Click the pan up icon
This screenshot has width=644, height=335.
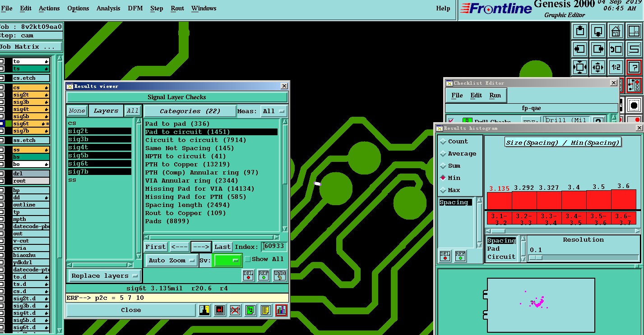coord(580,32)
